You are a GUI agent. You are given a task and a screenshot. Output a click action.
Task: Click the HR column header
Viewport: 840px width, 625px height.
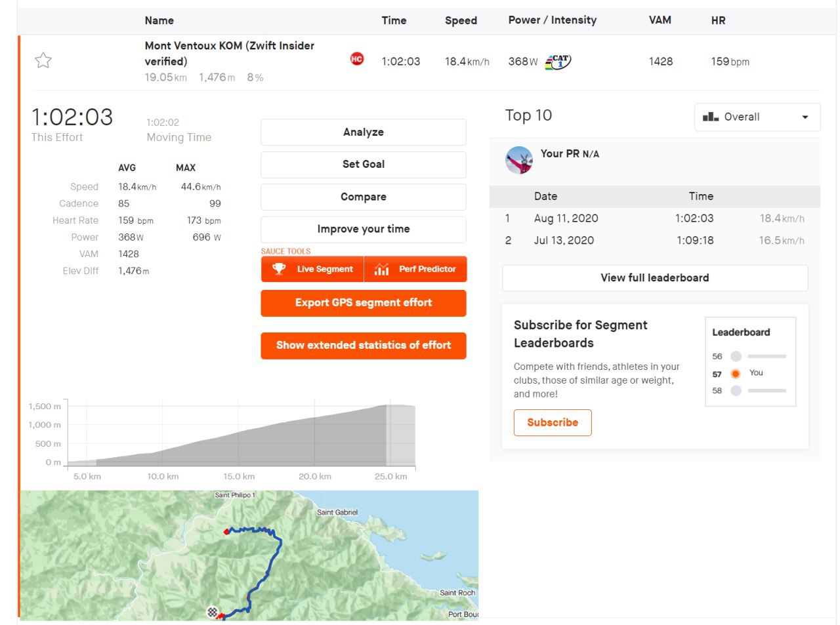[x=718, y=20]
